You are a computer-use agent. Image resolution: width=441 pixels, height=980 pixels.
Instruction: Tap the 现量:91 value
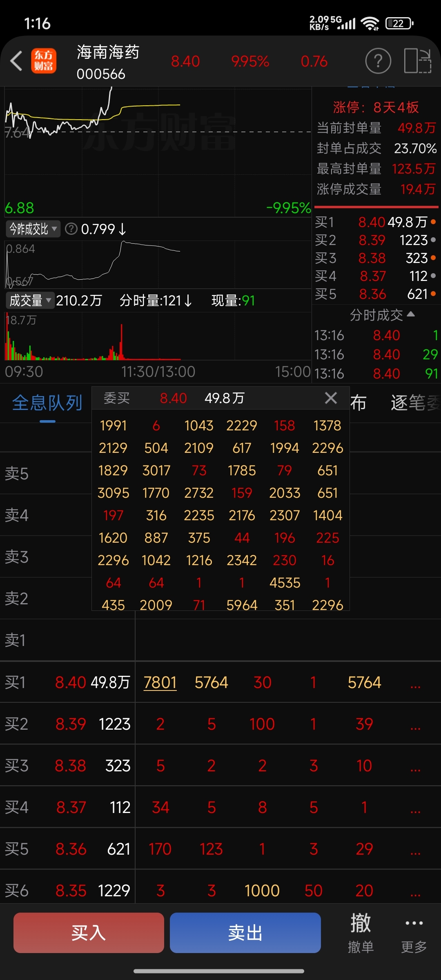pyautogui.click(x=233, y=301)
